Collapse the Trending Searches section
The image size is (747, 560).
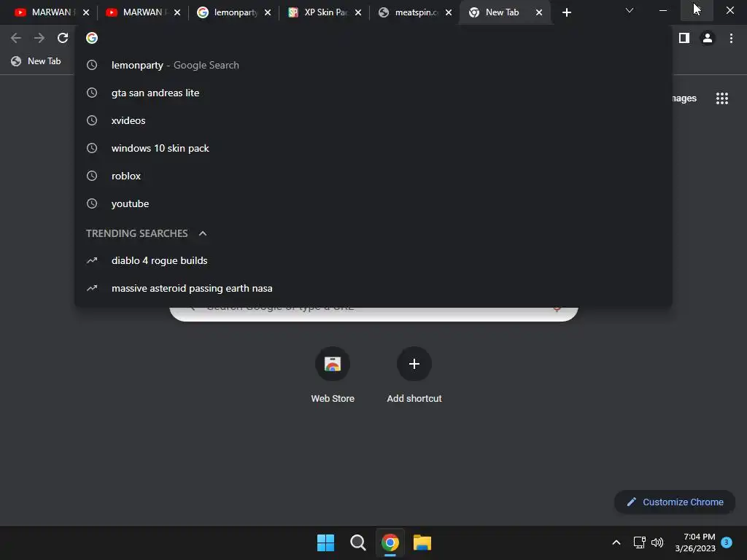coord(203,233)
